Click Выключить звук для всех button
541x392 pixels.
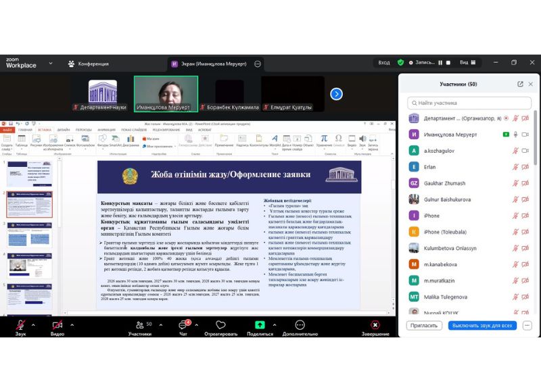click(482, 325)
